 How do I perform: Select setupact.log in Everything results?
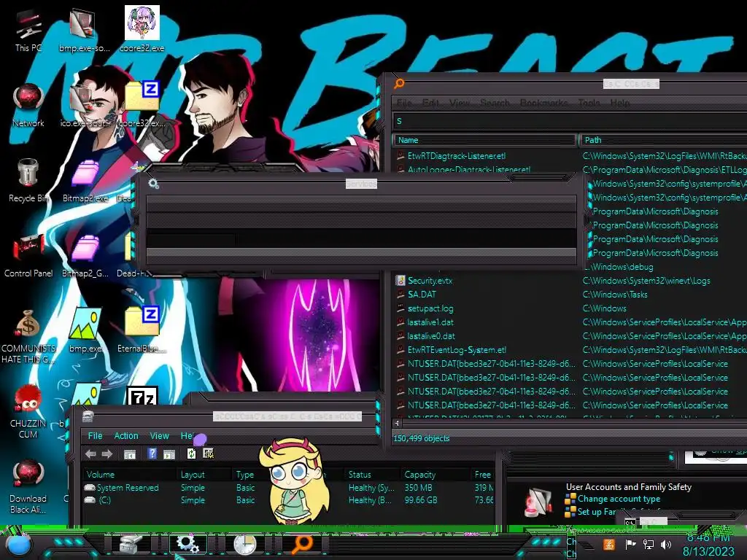pyautogui.click(x=430, y=308)
